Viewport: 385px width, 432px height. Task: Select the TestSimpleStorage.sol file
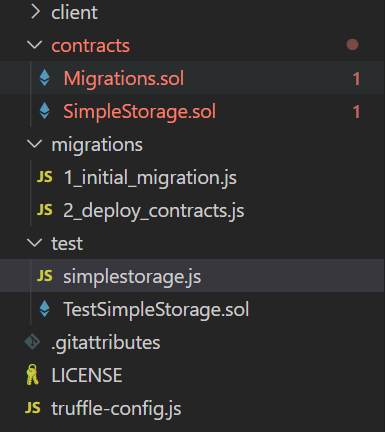[x=156, y=309]
